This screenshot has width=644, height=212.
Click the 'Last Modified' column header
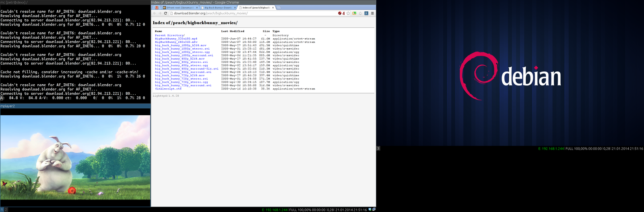233,31
